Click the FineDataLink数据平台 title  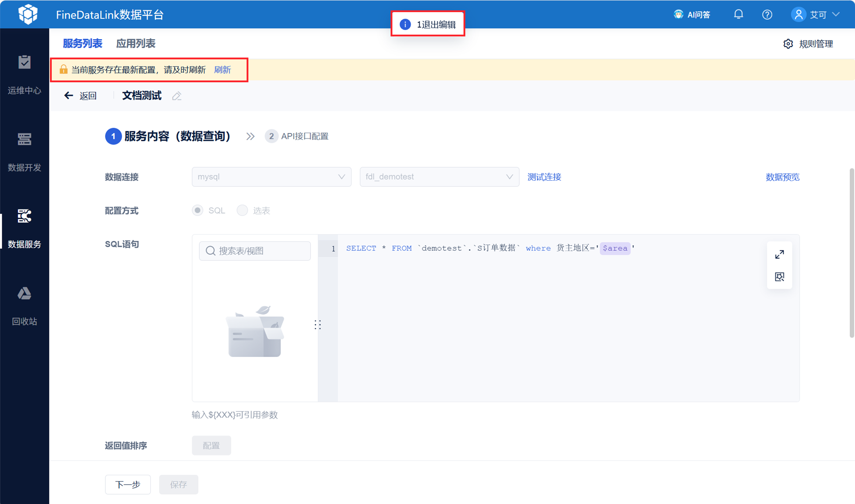[110, 14]
